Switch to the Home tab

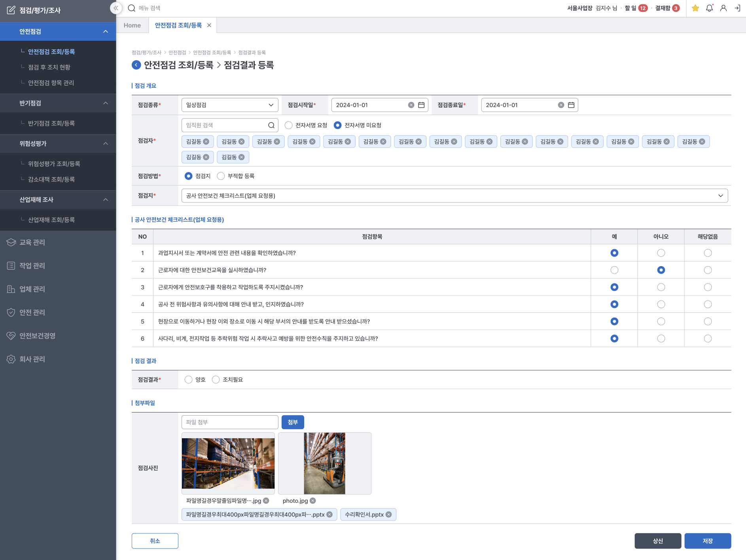pyautogui.click(x=132, y=25)
